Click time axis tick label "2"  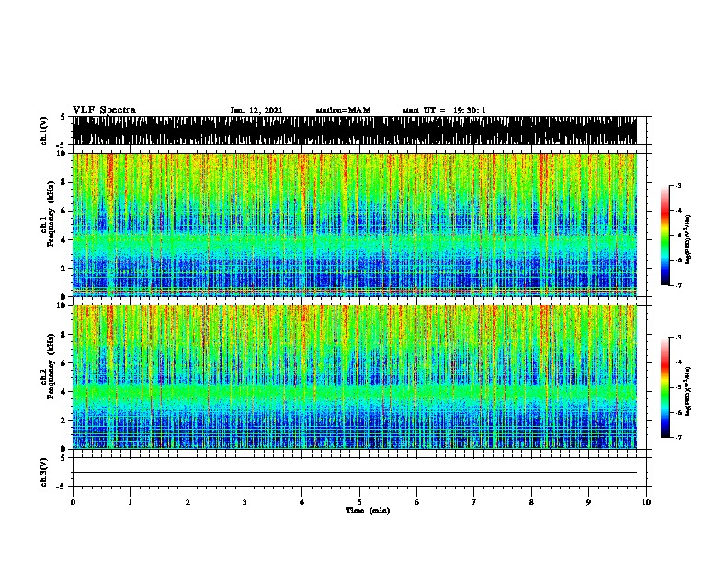188,501
